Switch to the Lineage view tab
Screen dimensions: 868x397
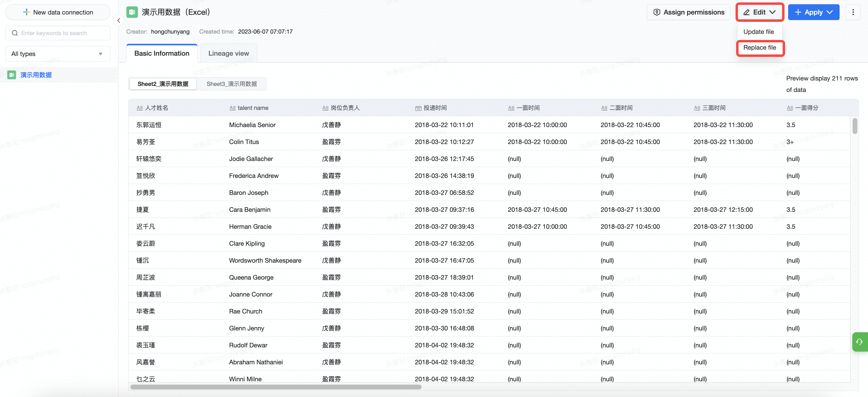click(x=228, y=53)
